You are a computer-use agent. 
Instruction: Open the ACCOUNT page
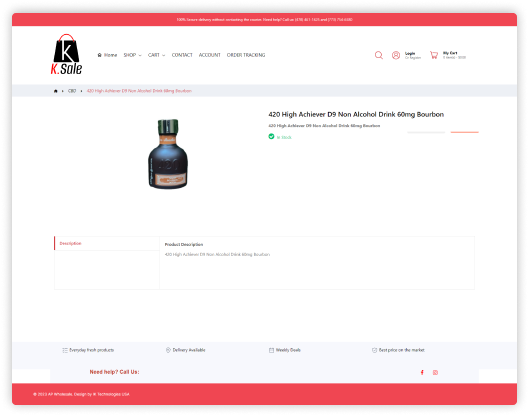point(210,55)
